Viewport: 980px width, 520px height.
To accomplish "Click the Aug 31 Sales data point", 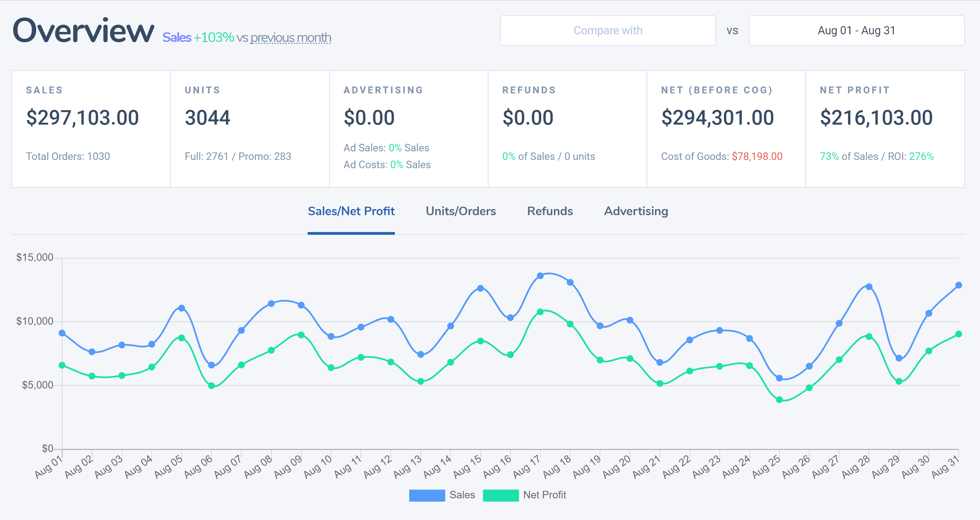I will 958,285.
